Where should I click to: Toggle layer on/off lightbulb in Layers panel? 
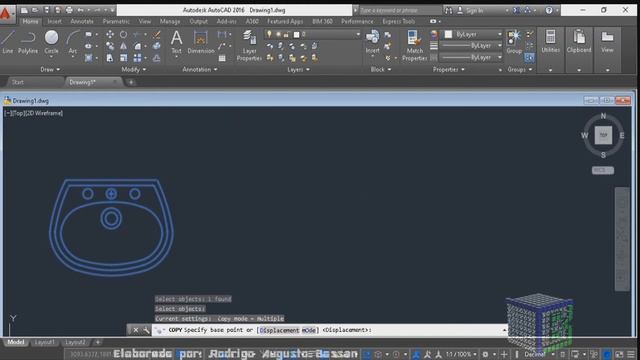[x=269, y=34]
